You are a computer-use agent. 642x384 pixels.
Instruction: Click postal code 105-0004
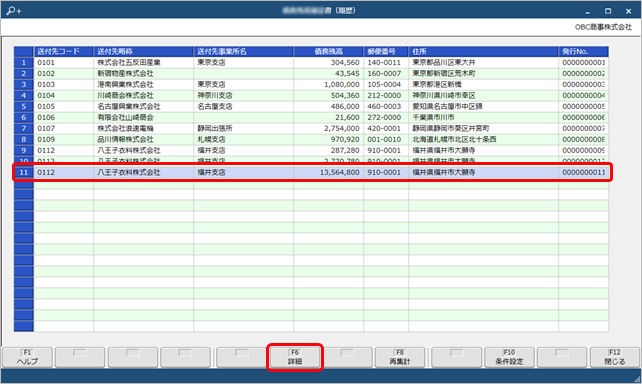tap(386, 85)
